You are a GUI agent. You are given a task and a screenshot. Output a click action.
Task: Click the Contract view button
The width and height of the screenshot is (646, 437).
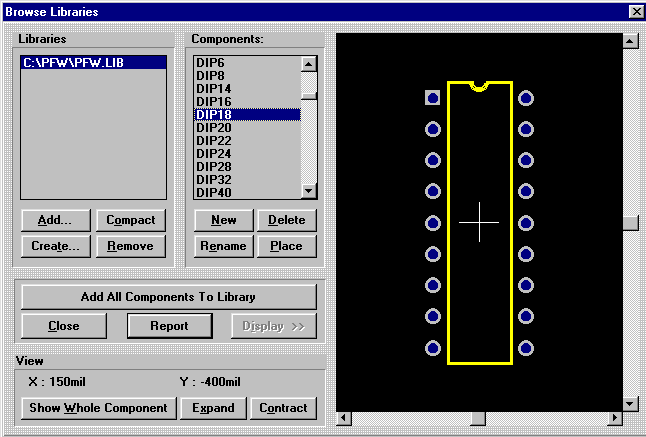tap(283, 408)
